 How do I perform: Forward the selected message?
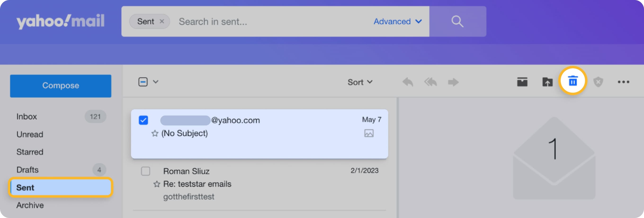pyautogui.click(x=453, y=82)
